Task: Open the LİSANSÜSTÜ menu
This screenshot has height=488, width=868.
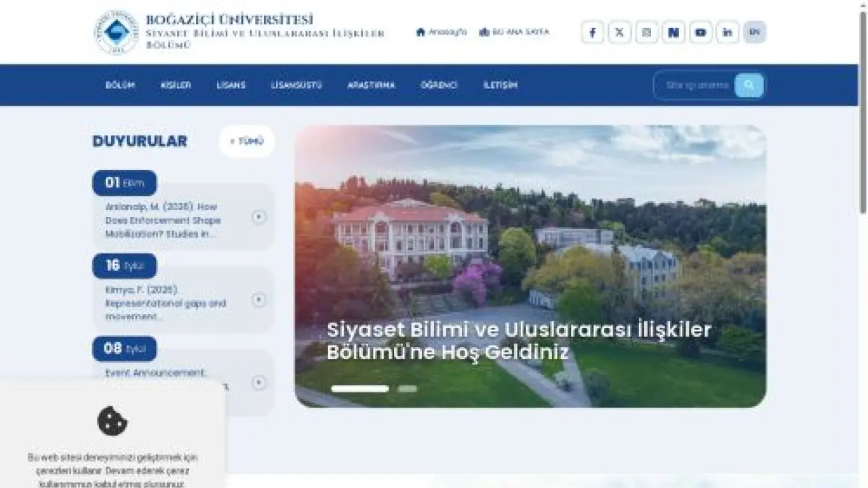Action: [296, 85]
